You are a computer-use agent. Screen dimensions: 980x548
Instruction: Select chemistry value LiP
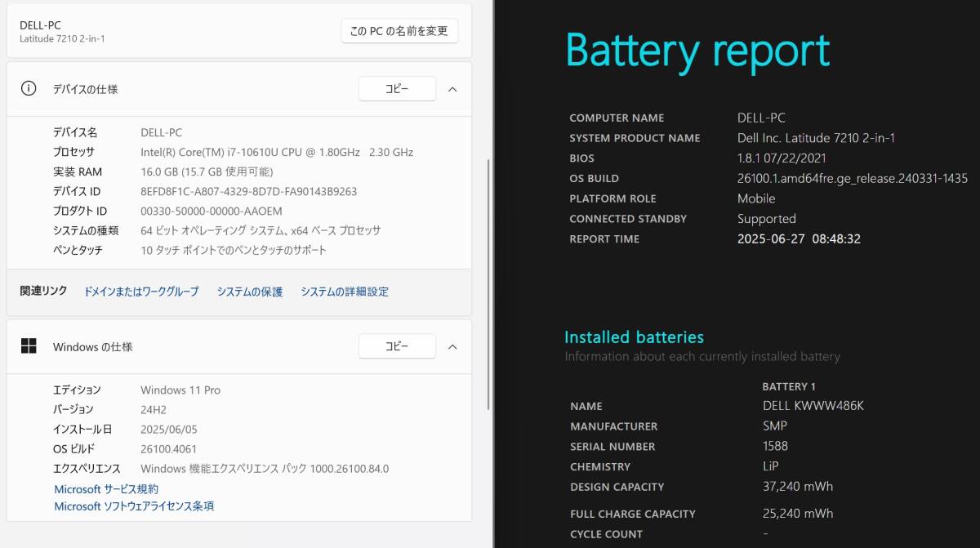[771, 466]
